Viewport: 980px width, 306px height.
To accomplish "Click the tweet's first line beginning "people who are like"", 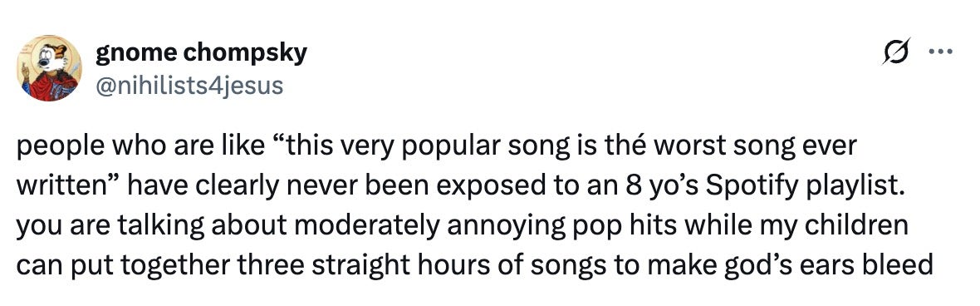I will pyautogui.click(x=436, y=148).
